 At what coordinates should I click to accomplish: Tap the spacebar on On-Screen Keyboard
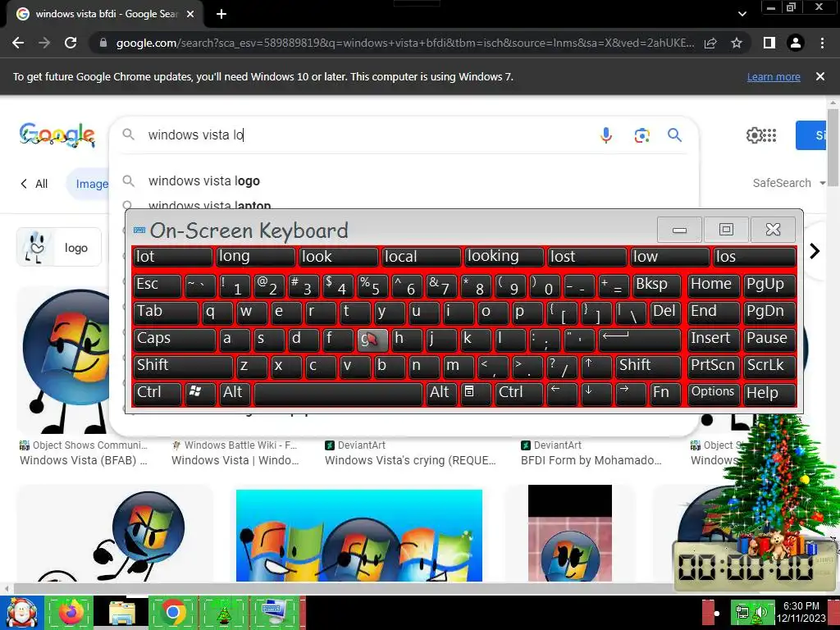[339, 393]
